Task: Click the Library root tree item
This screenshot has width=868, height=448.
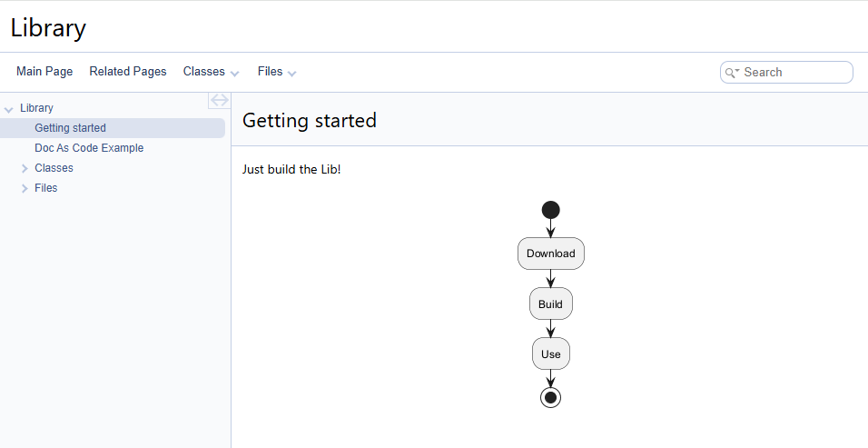Action: coord(36,108)
